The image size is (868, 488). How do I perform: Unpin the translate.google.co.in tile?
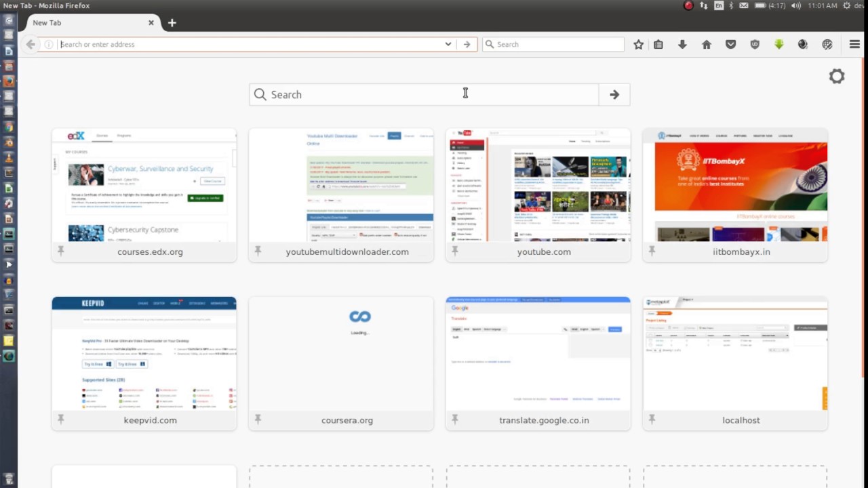(x=454, y=420)
